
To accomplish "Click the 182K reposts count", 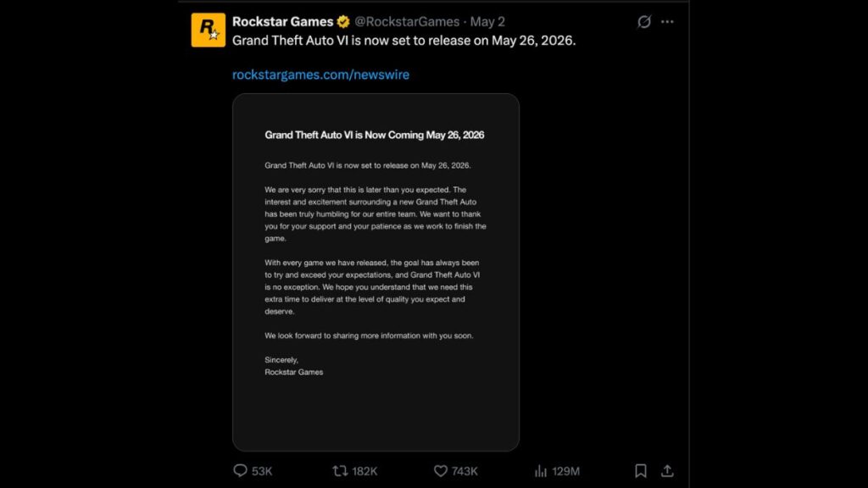I will [364, 471].
